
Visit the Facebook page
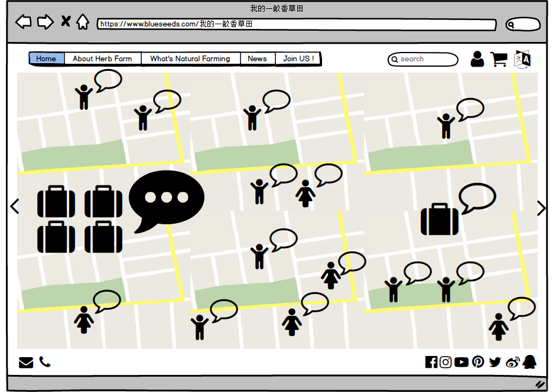point(431,362)
